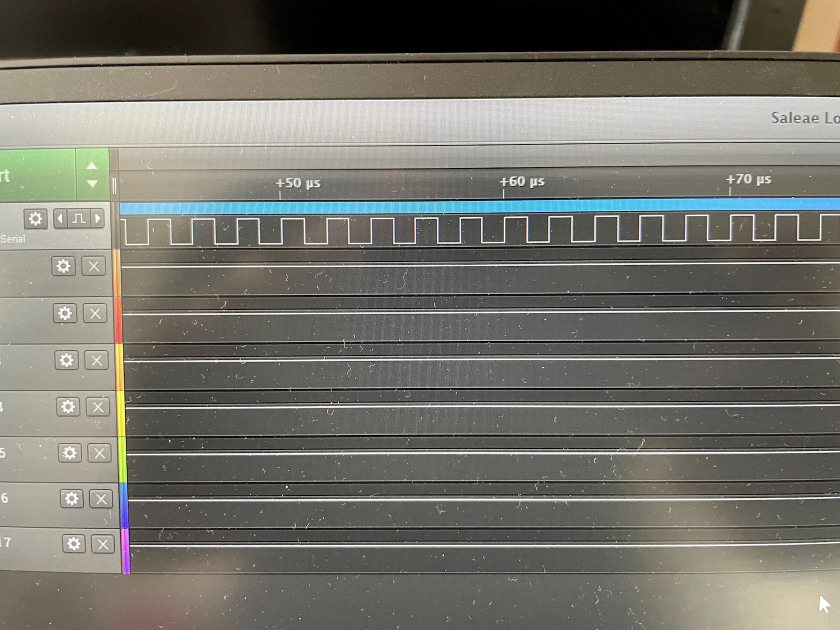Click the channel panel resize handle

click(x=114, y=186)
